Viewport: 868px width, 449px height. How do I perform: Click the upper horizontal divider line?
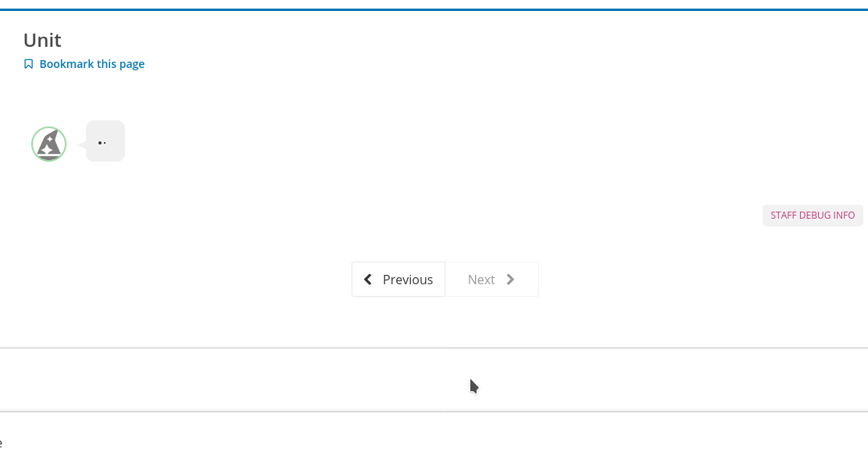pyautogui.click(x=434, y=347)
